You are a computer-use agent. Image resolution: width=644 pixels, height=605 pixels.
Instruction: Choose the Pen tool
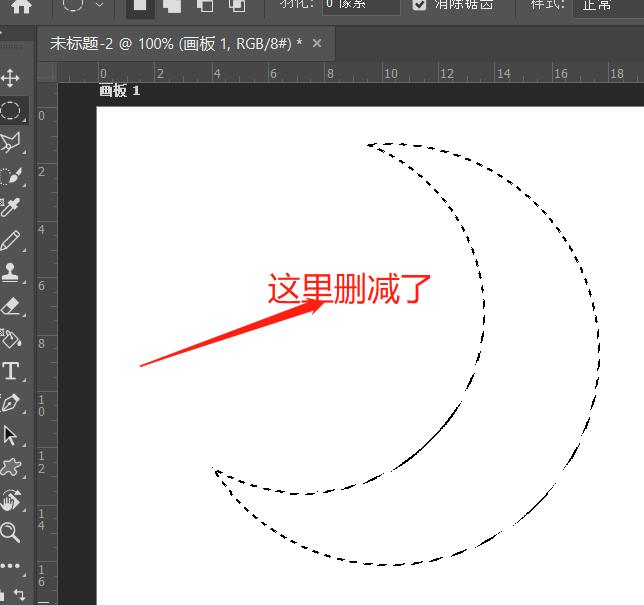(x=11, y=403)
